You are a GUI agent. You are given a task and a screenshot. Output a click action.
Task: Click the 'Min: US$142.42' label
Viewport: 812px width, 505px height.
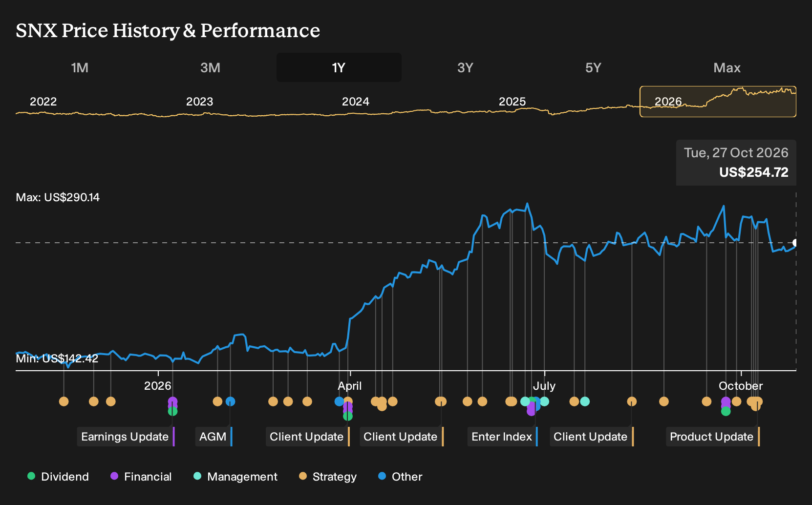(x=57, y=358)
